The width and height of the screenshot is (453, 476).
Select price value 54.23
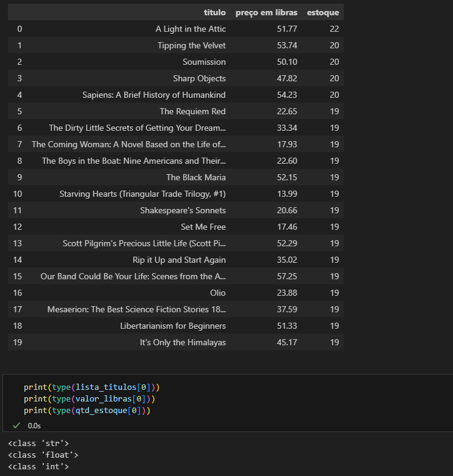287,95
